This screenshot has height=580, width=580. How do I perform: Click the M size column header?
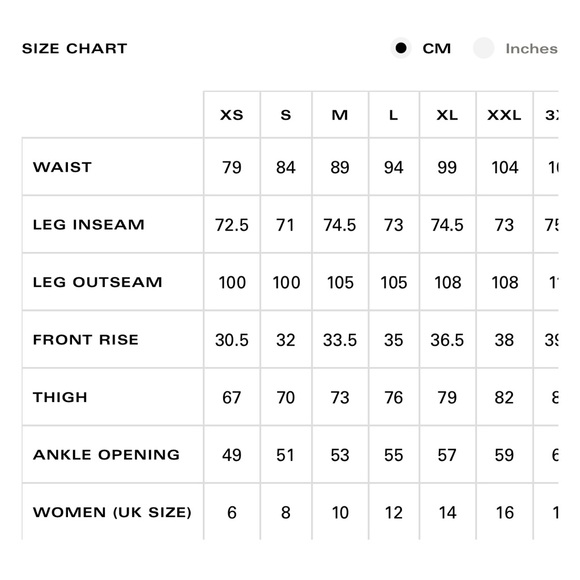click(x=340, y=115)
